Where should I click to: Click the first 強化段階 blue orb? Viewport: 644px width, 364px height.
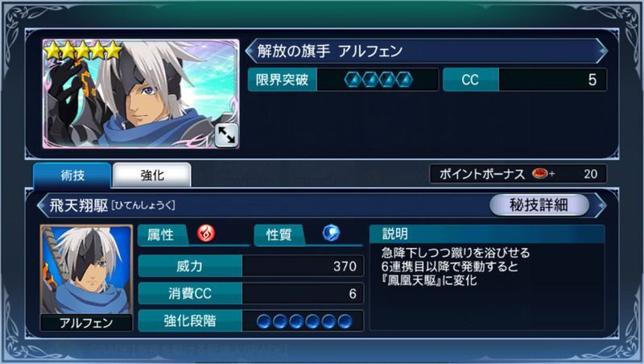(x=264, y=321)
